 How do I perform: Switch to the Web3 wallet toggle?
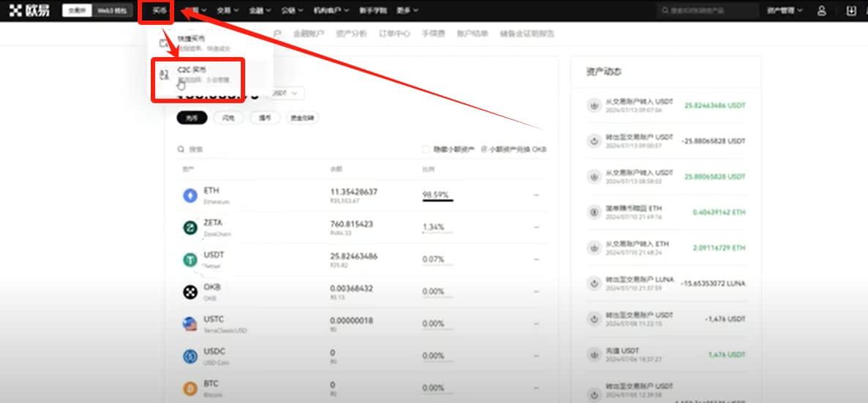pyautogui.click(x=113, y=10)
